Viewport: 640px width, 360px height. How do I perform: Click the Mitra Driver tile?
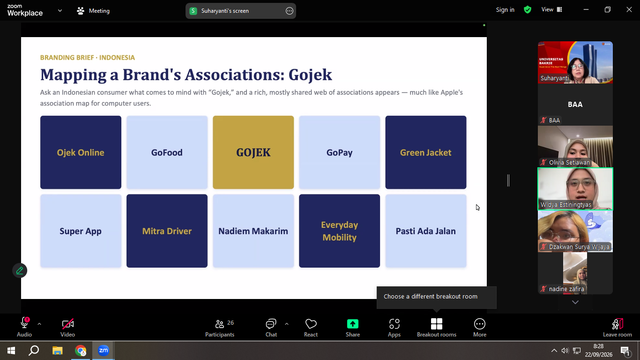coord(167,231)
